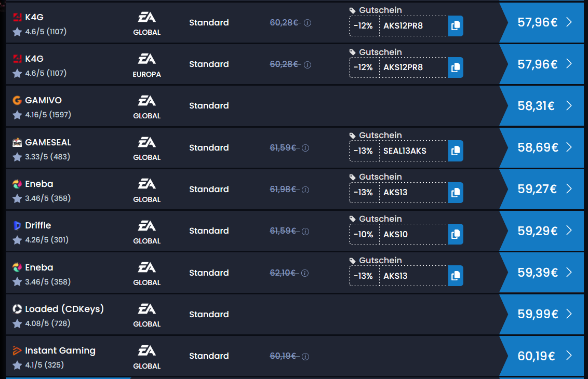The width and height of the screenshot is (588, 379).
Task: Click Standard edition in GAMIVO row
Action: pos(209,106)
